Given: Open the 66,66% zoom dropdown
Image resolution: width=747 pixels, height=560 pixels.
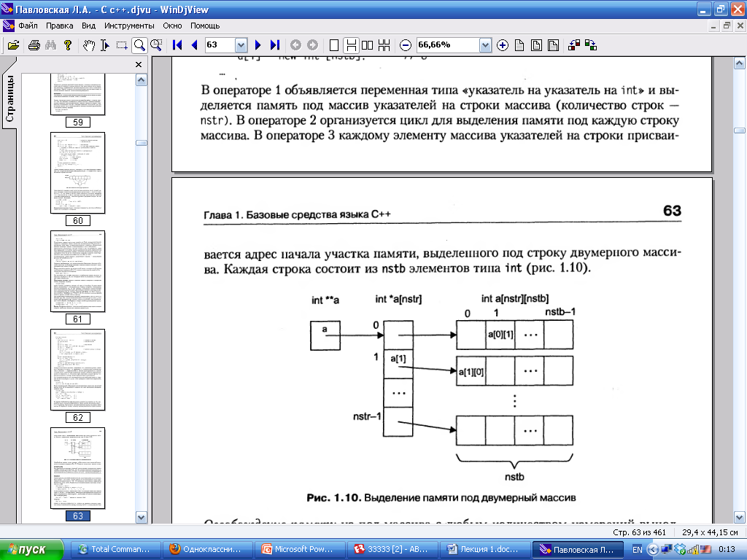Looking at the screenshot, I should [x=485, y=45].
